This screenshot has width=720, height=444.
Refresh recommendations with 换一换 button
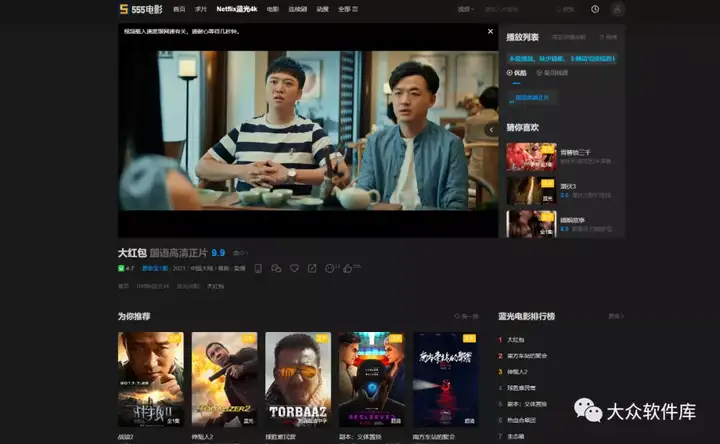click(x=466, y=316)
